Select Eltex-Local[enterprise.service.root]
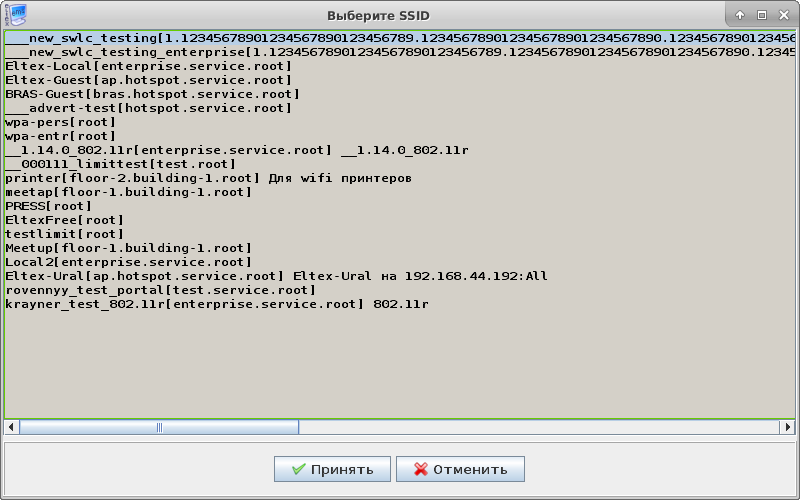The width and height of the screenshot is (800, 500). tap(400, 66)
